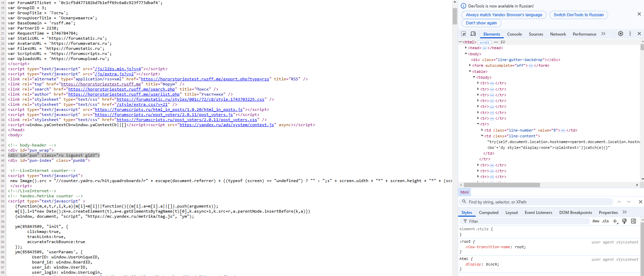Open the Properties sidebar tab
The height and width of the screenshot is (276, 644).
point(608,213)
